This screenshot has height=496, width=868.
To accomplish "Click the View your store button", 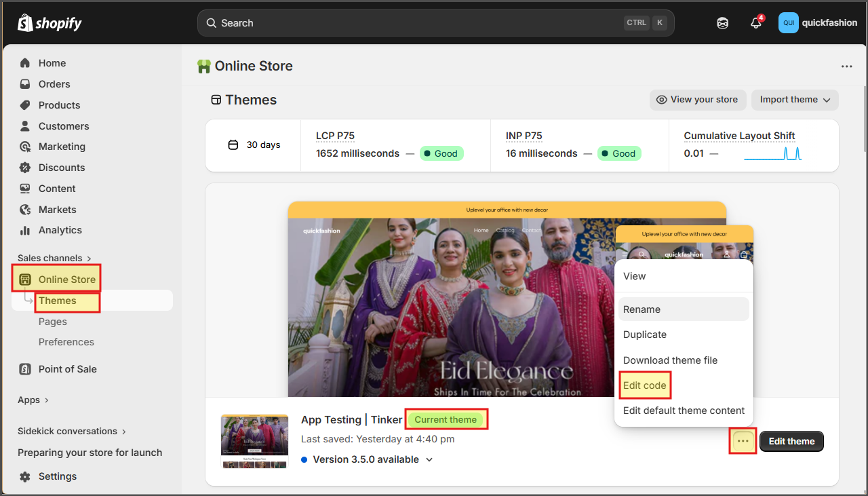I will tap(697, 100).
